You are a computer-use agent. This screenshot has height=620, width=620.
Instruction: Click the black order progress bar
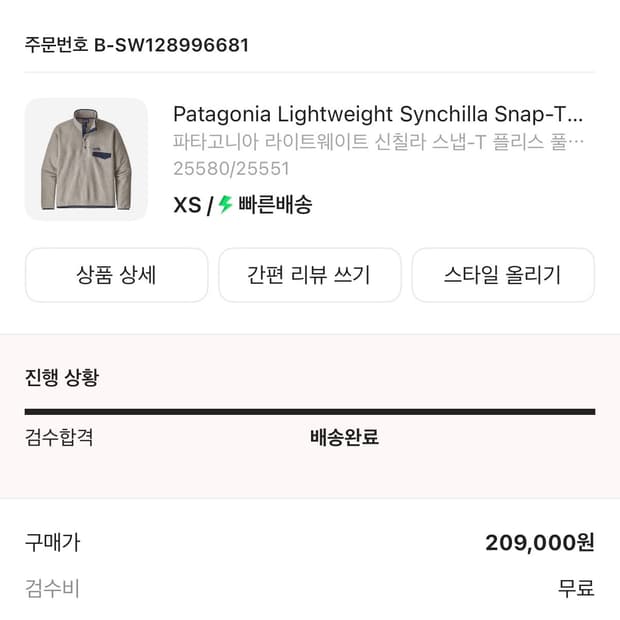coord(310,411)
